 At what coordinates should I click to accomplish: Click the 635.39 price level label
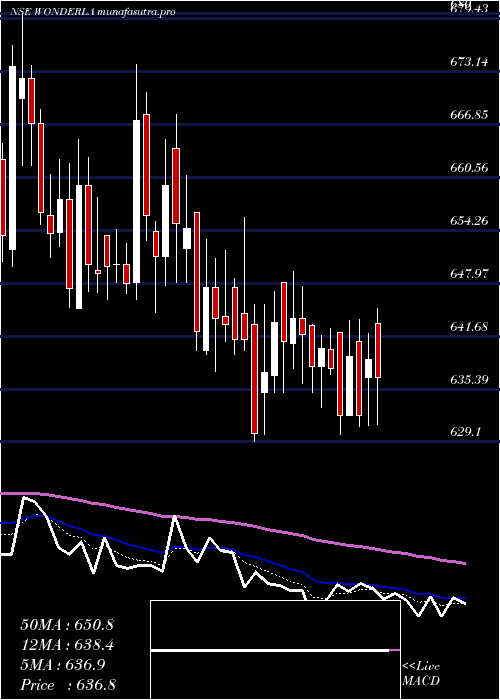pyautogui.click(x=469, y=379)
